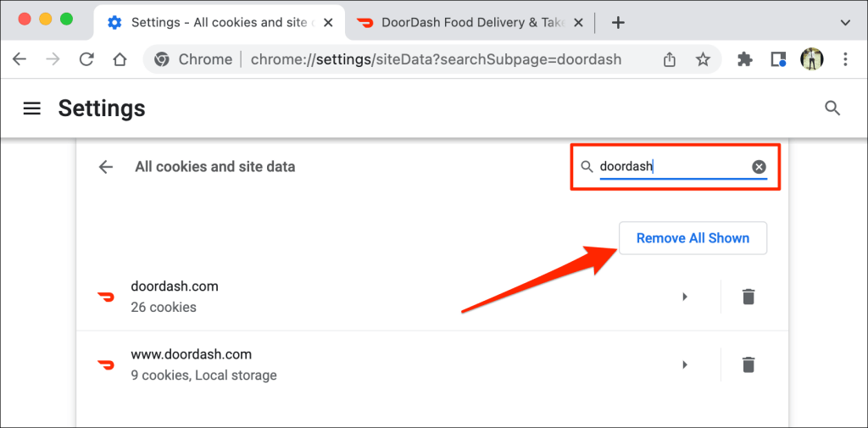Reload the current page
Screen dimensions: 868x428
[86, 59]
